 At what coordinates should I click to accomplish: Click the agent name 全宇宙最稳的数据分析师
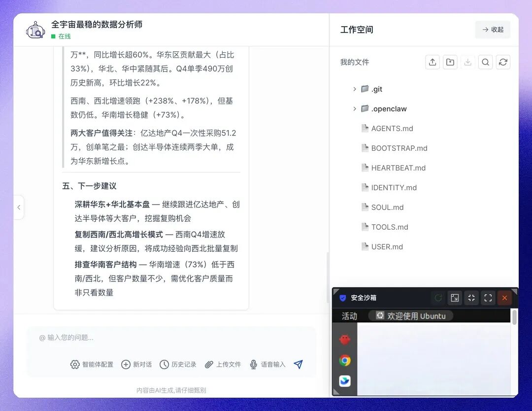(x=97, y=25)
